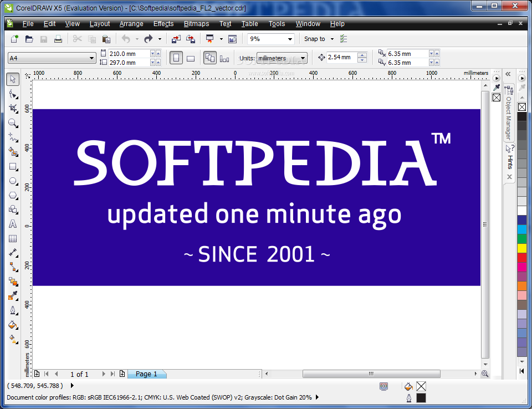Click the Export icon

(x=190, y=39)
